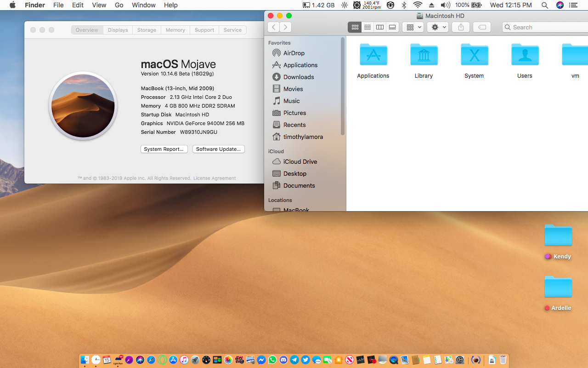Open the Go menu
The image size is (588, 368).
(119, 5)
